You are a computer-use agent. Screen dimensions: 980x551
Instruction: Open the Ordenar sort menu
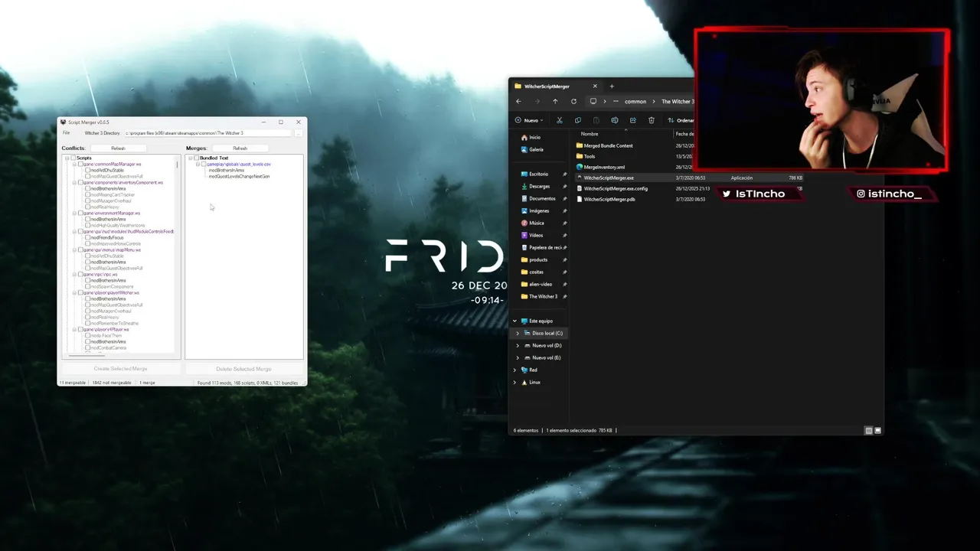click(681, 120)
